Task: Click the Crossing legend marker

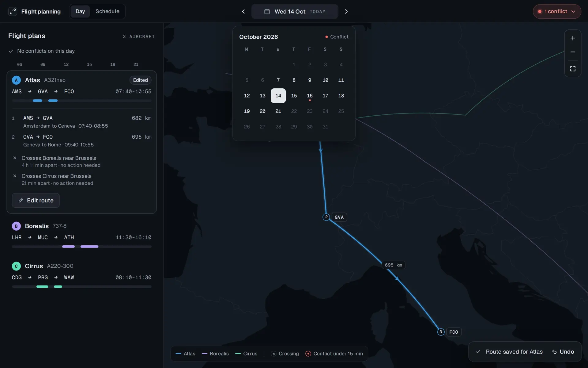Action: pyautogui.click(x=274, y=354)
